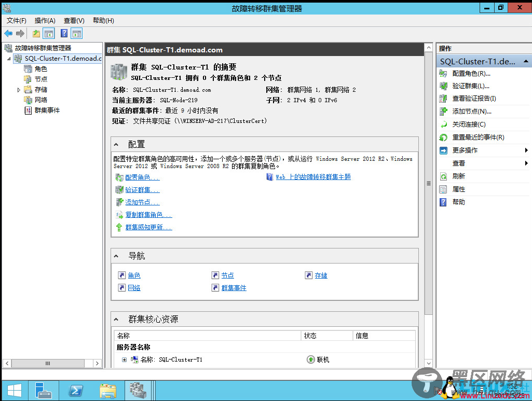Open Web 上的故障转移群集主题 link
This screenshot has width=532, height=401.
[x=313, y=177]
